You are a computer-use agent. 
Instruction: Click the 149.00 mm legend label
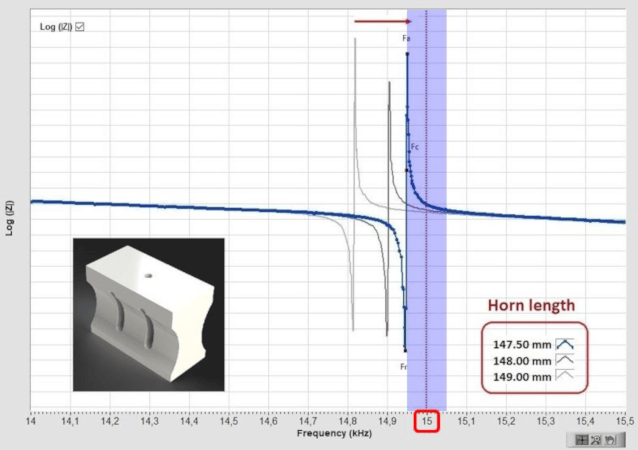pyautogui.click(x=522, y=377)
